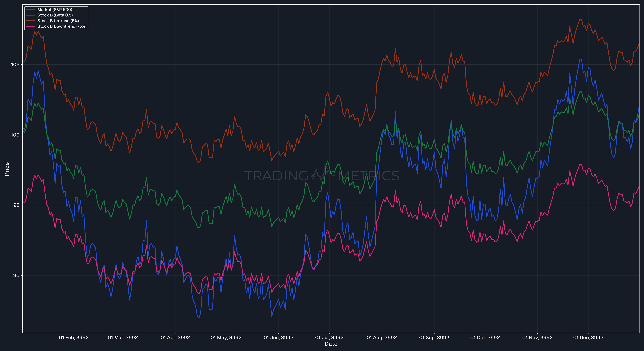This screenshot has height=351, width=644.
Task: Click the 01 Sep, 3992 date tick label
Action: (434, 338)
